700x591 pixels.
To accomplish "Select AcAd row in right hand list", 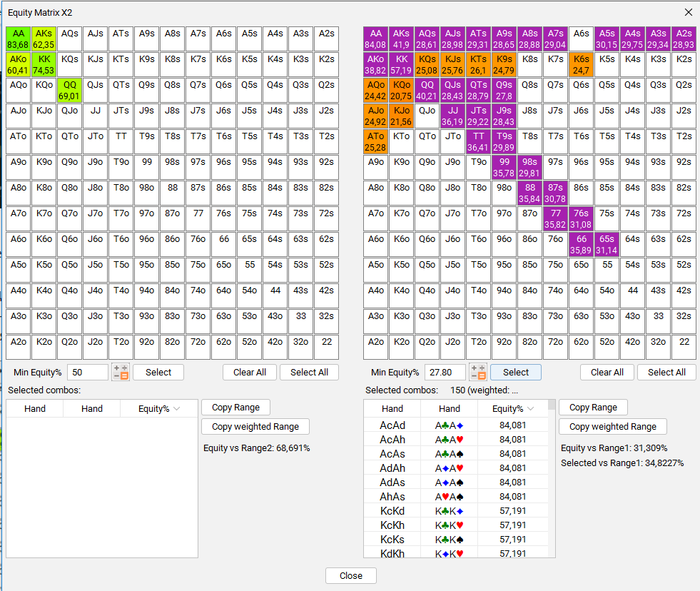I will (x=456, y=425).
